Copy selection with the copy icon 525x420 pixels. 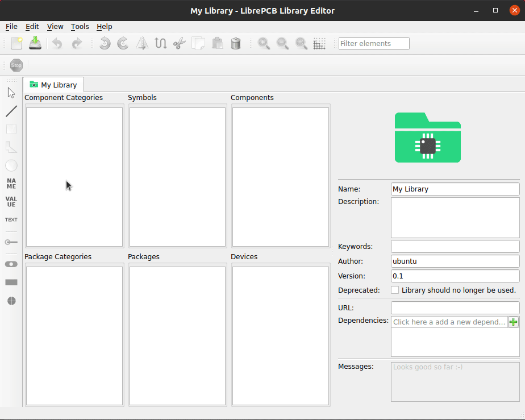point(198,44)
